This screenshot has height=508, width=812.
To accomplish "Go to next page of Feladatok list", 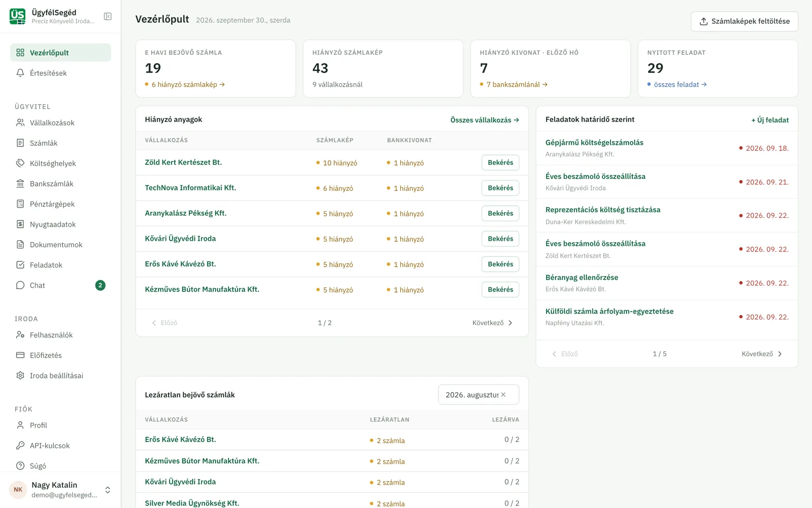I will tap(762, 354).
